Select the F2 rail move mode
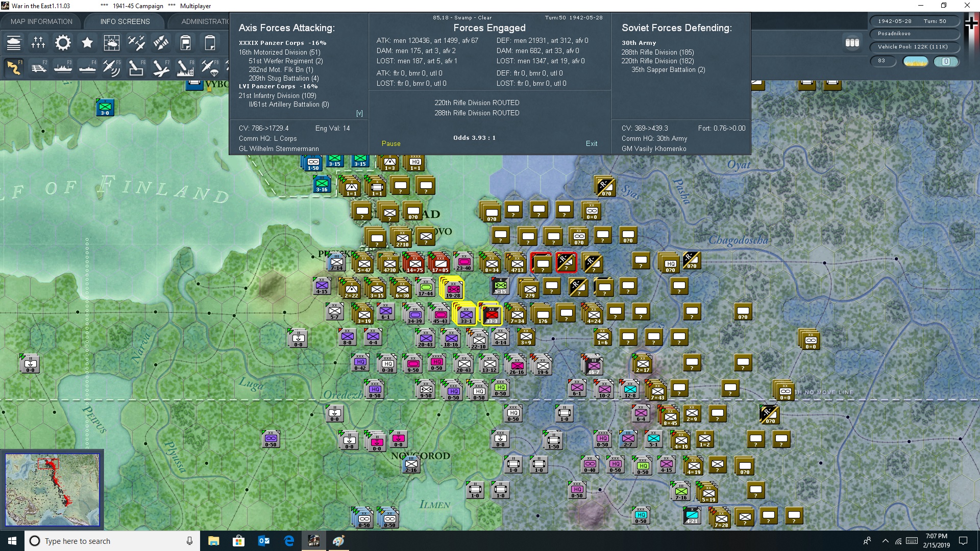Image resolution: width=980 pixels, height=551 pixels. click(38, 67)
